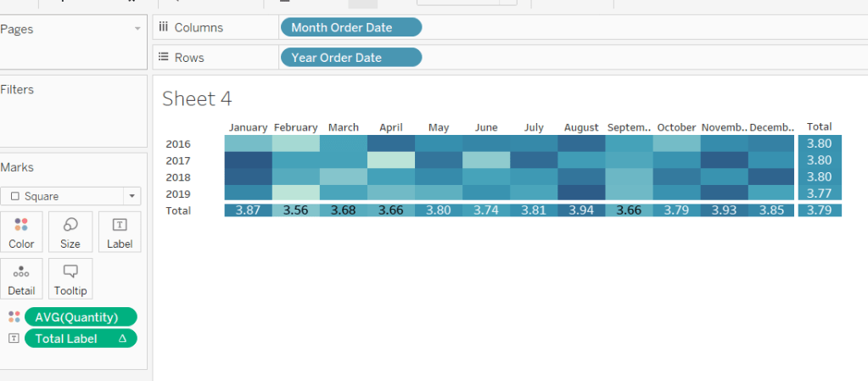The height and width of the screenshot is (381, 868).
Task: Open the Color marks card
Action: tap(21, 232)
